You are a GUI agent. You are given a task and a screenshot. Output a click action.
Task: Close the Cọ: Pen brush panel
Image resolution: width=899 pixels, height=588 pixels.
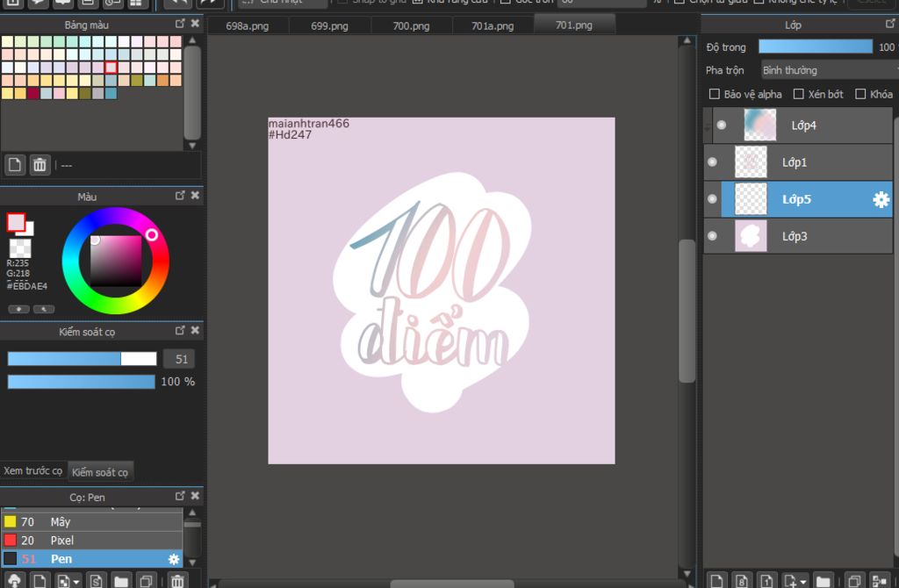coord(195,496)
